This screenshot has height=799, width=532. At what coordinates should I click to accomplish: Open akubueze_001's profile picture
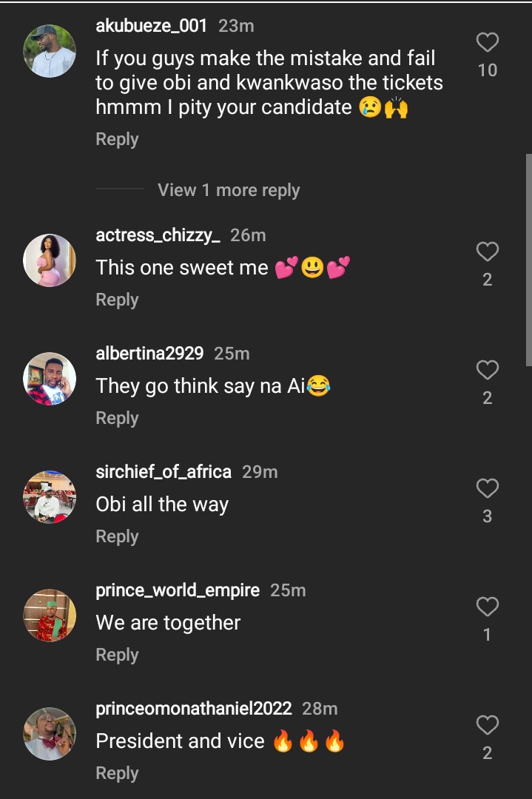(50, 51)
